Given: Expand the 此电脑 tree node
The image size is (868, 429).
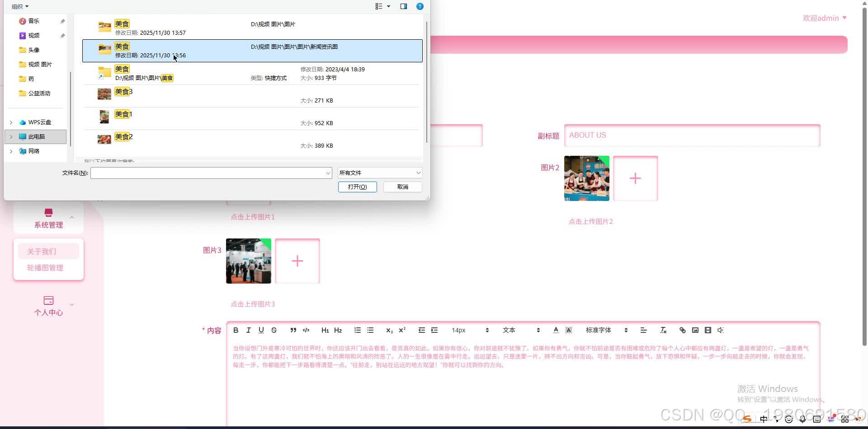Looking at the screenshot, I should pyautogui.click(x=11, y=136).
